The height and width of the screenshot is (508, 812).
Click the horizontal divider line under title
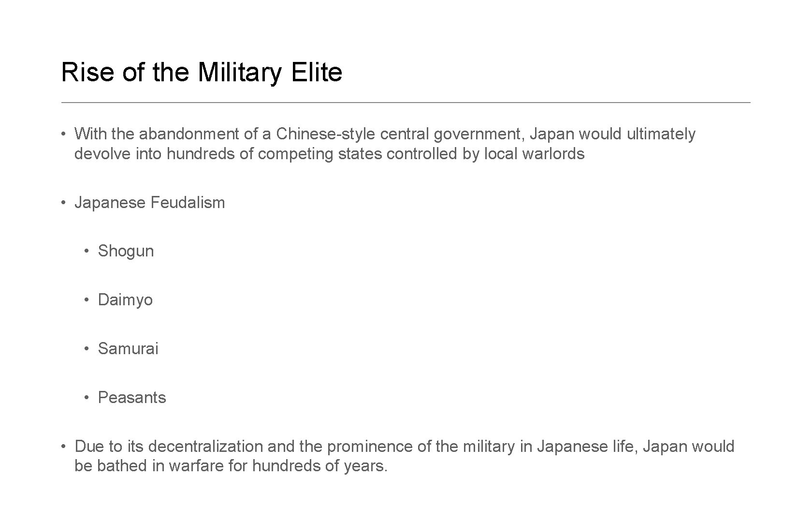click(406, 103)
